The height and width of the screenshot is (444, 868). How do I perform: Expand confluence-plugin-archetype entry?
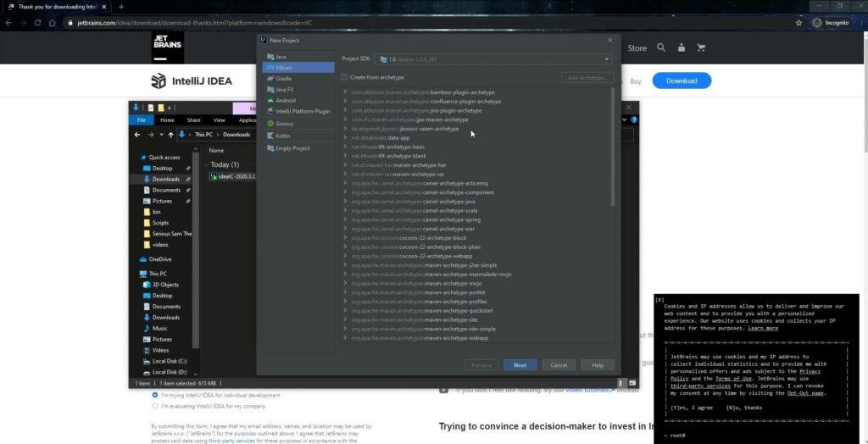point(345,102)
